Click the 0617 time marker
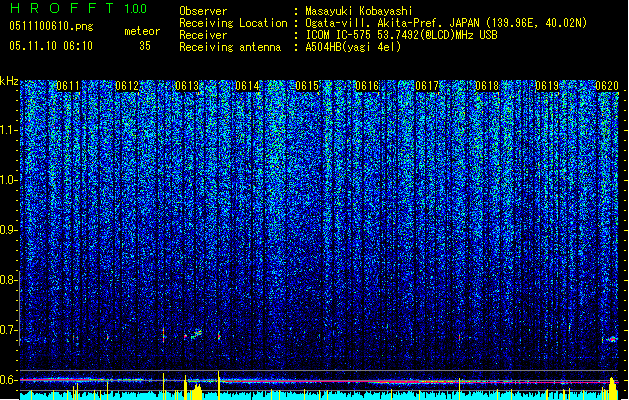The image size is (629, 400). 427,86
